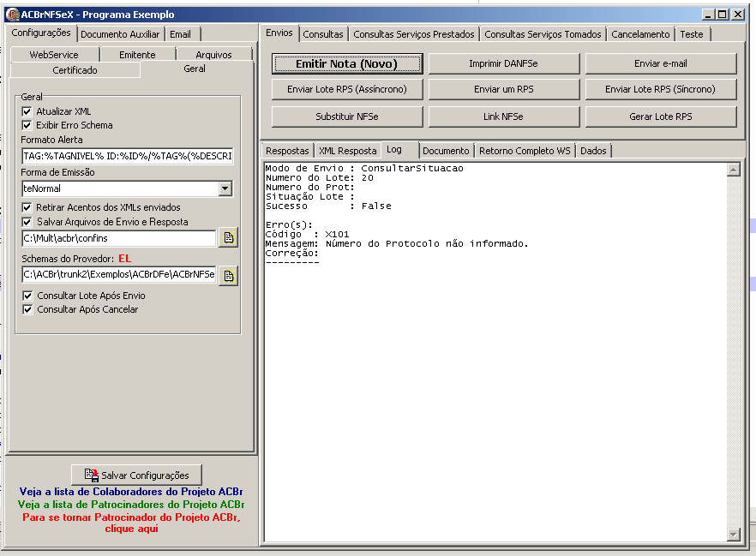This screenshot has width=756, height=556.
Task: Click the Link NFSe button
Action: click(503, 117)
